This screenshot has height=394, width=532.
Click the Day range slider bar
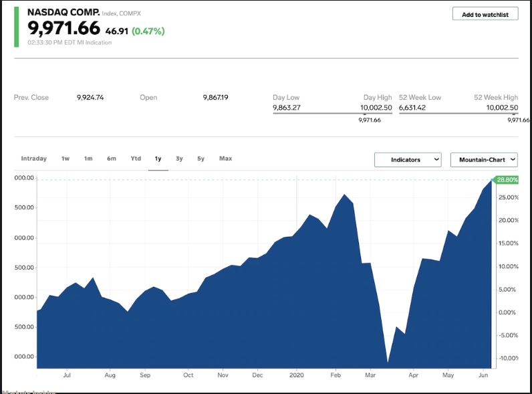click(333, 113)
